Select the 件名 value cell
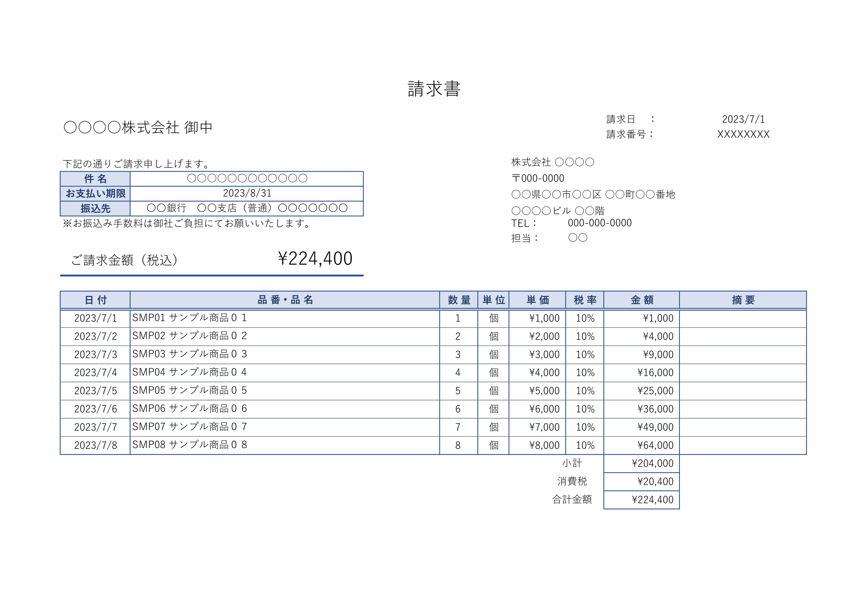Screen dimensions: 868x614 [247, 179]
